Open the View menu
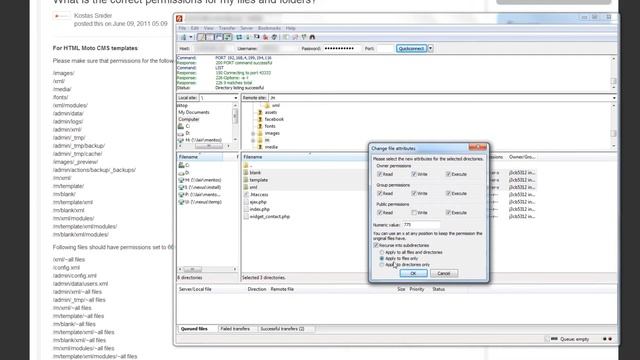This screenshot has width=640, height=360. pos(209,28)
